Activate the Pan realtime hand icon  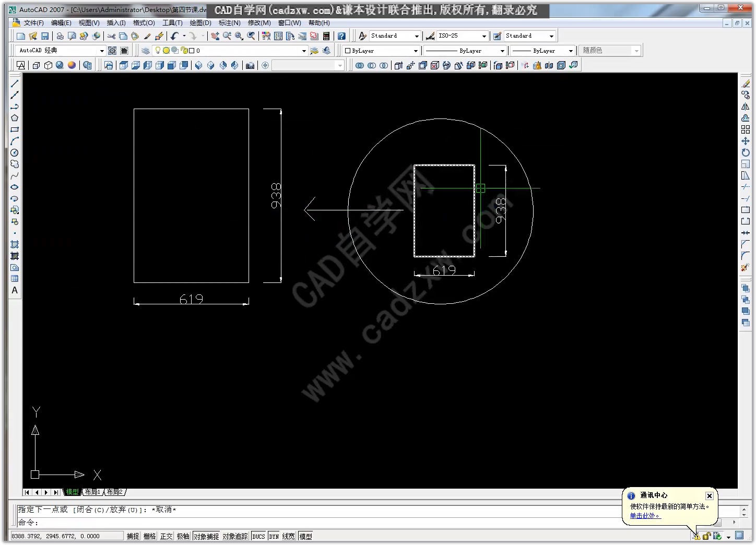tap(215, 36)
